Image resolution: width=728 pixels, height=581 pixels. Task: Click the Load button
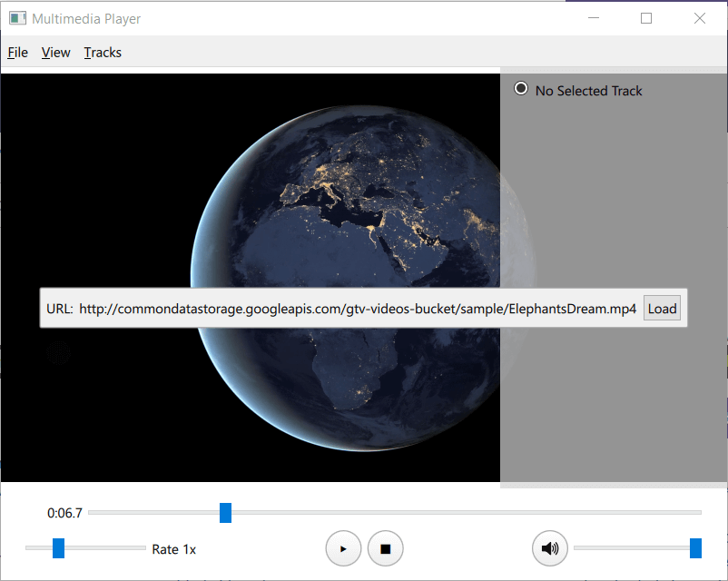(x=662, y=309)
